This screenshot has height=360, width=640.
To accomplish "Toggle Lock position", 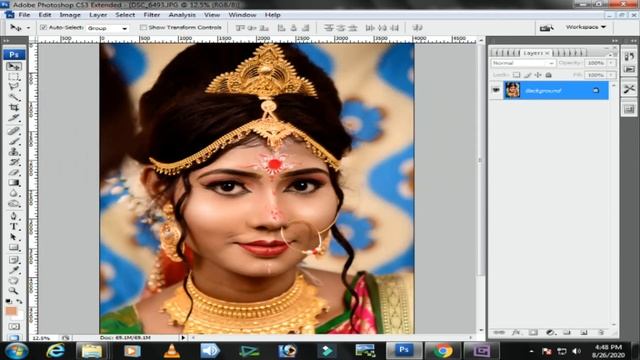I will [538, 75].
